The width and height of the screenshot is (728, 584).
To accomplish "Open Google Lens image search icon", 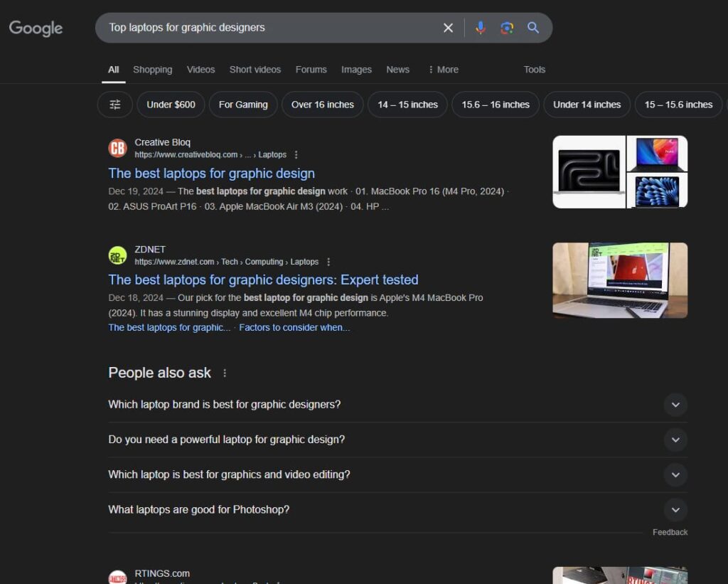I will pyautogui.click(x=507, y=28).
